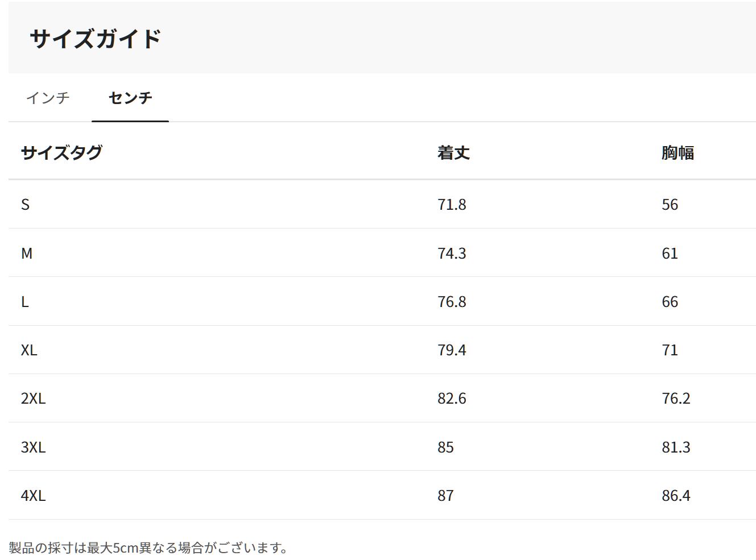Click the 79.4 length value for XL
Image resolution: width=756 pixels, height=560 pixels.
[x=452, y=350]
